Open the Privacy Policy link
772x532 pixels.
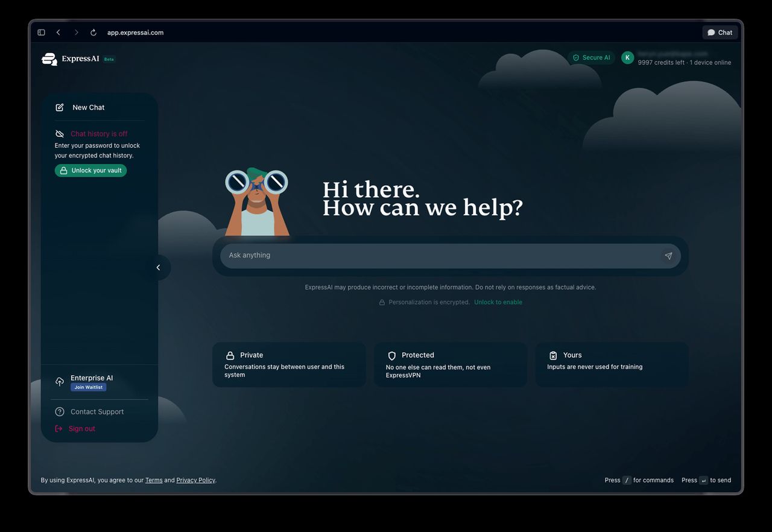195,481
